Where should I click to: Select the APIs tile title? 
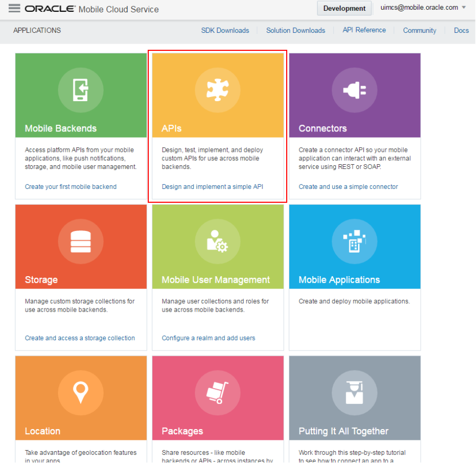171,128
